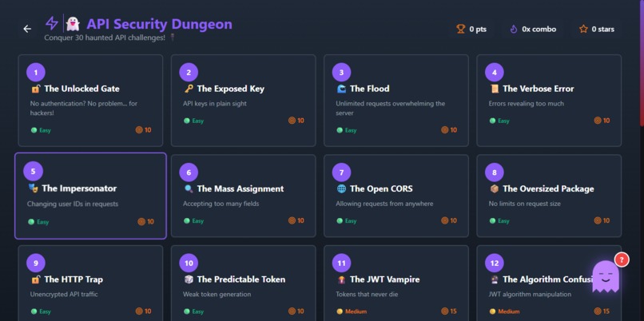Open The Algorithm Confusion challenge
Screen dimensions: 644x321
[x=549, y=283]
